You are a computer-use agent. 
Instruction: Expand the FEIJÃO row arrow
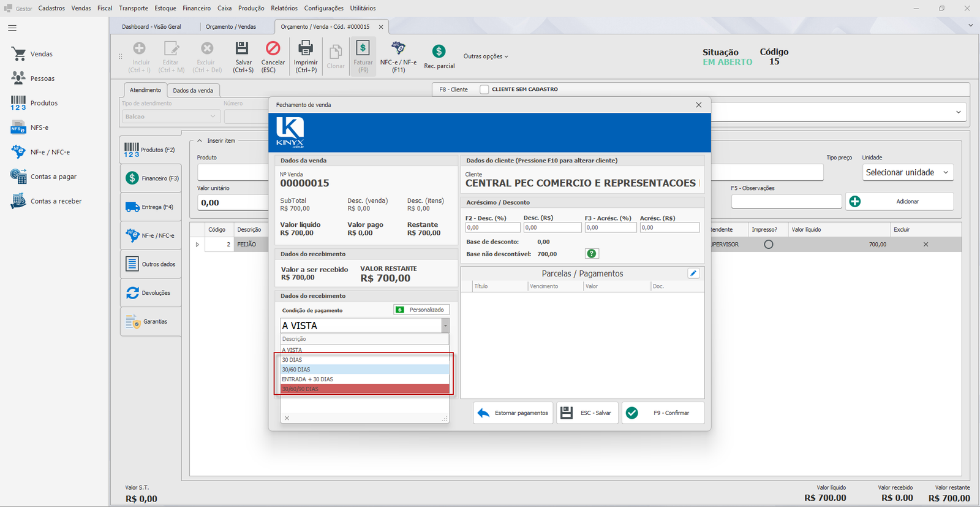pos(197,245)
